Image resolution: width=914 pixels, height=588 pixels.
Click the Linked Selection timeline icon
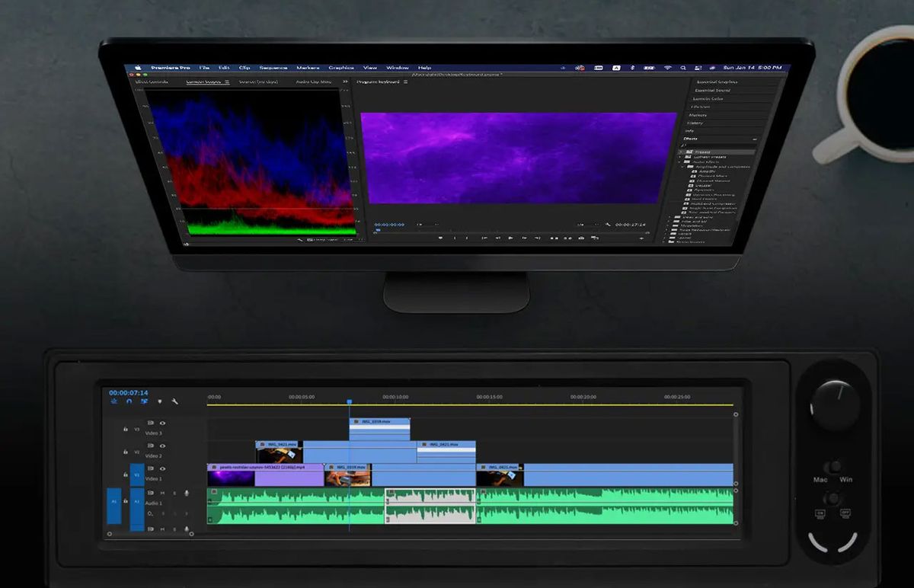(144, 401)
